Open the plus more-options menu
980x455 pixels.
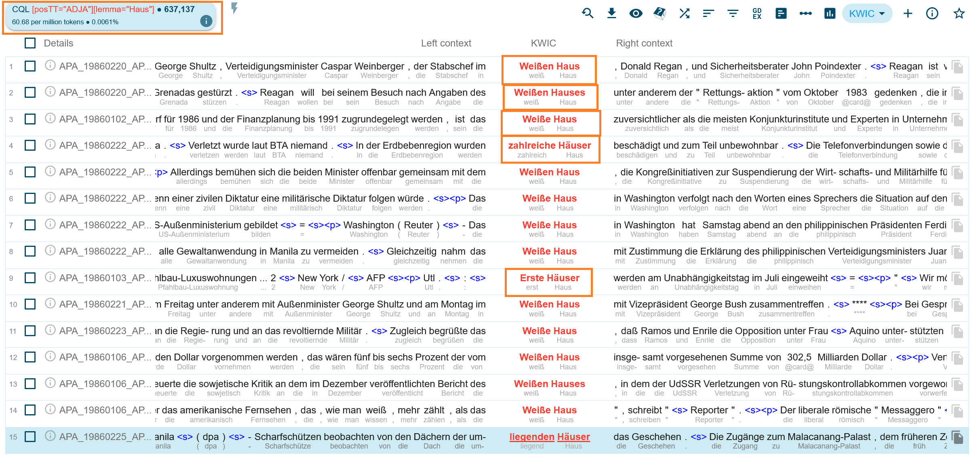click(908, 13)
